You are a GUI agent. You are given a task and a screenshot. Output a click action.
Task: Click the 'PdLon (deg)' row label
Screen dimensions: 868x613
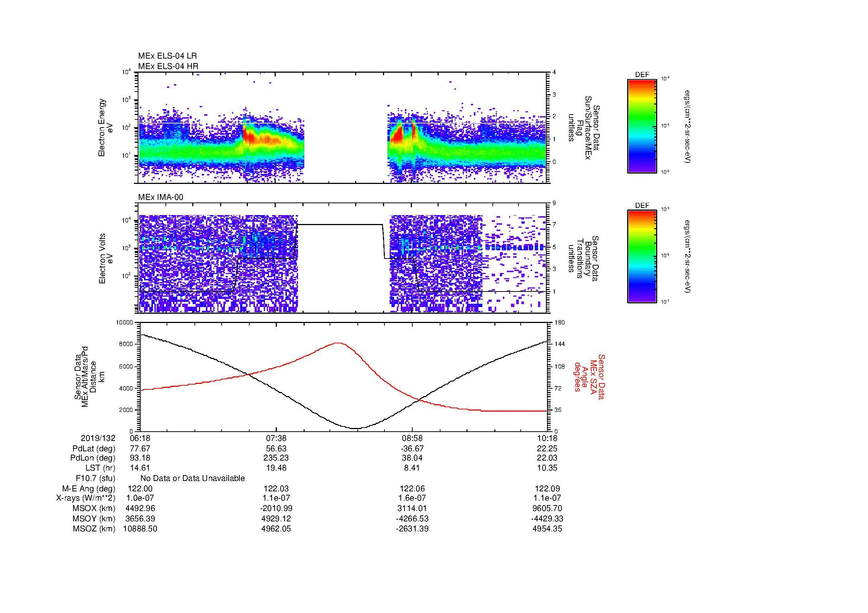point(93,458)
